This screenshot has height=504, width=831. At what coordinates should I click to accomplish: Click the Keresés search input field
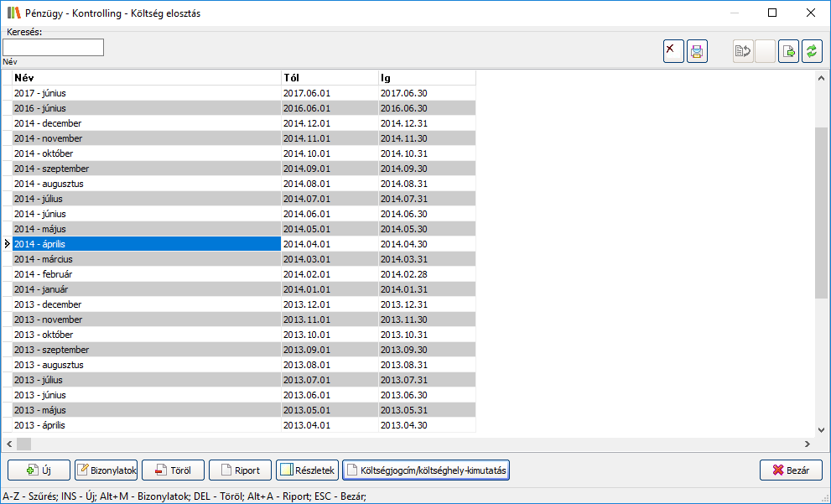tap(54, 48)
